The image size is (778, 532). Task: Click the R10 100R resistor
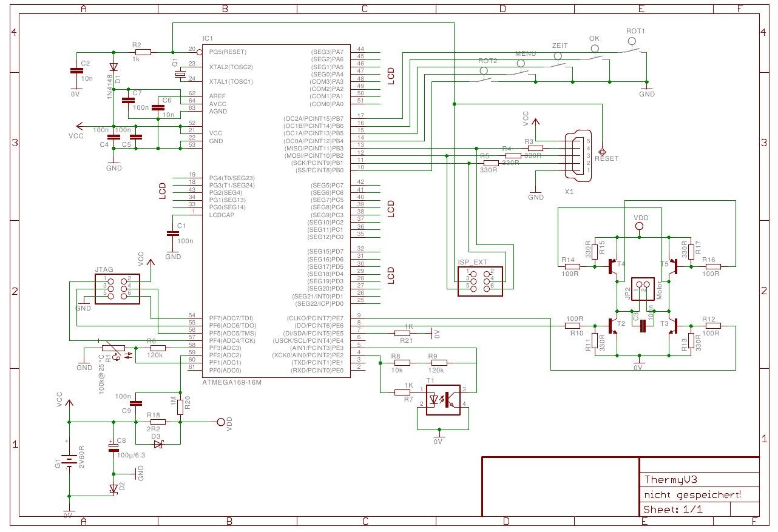(x=573, y=326)
